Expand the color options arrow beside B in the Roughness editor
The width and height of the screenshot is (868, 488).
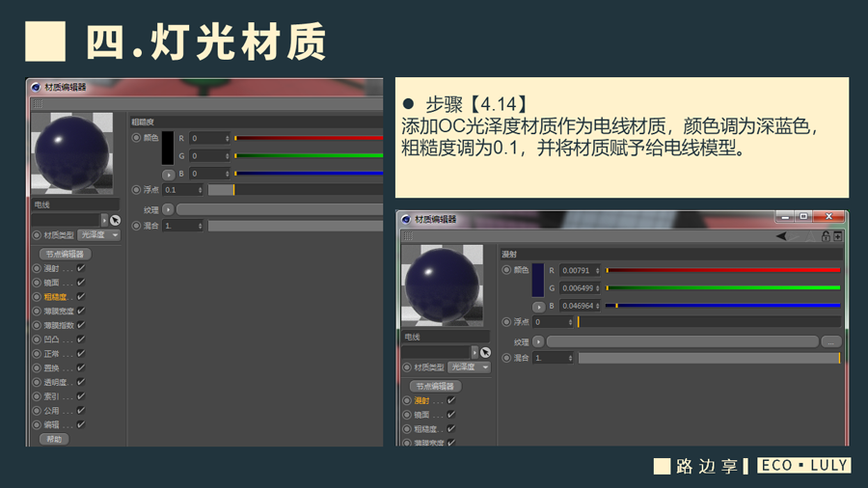tap(168, 175)
